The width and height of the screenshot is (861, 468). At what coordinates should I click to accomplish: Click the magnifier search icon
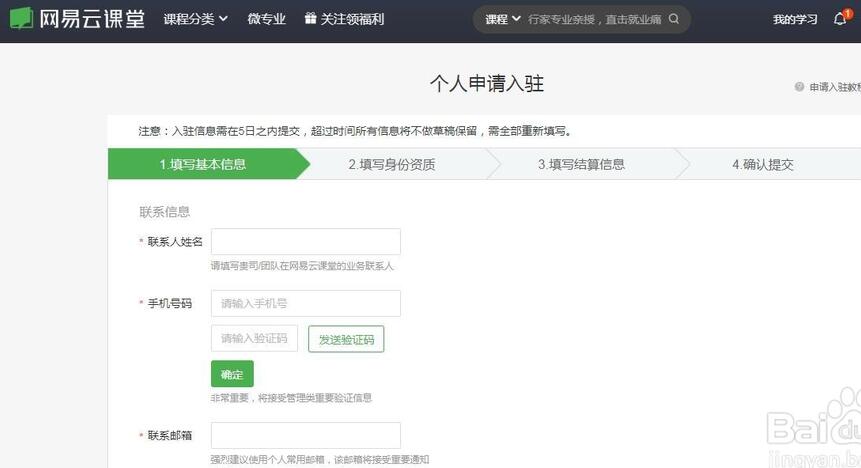674,19
